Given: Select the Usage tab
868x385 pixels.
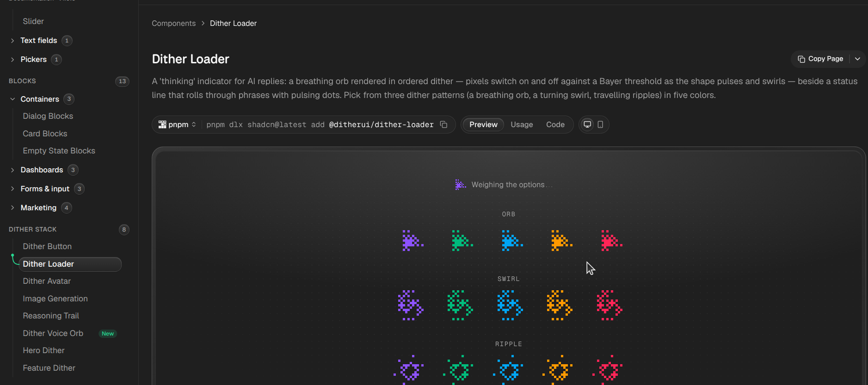Looking at the screenshot, I should pos(522,124).
